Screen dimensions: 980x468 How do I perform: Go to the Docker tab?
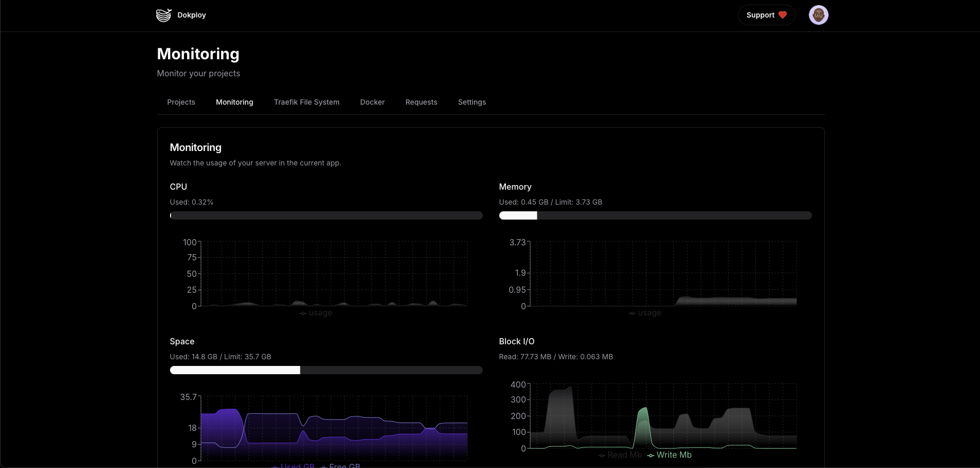coord(372,102)
